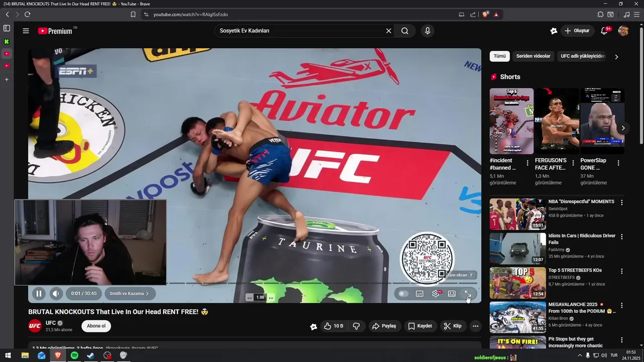This screenshot has width=644, height=362.
Task: Click the YouTube search input field
Action: coord(299,31)
